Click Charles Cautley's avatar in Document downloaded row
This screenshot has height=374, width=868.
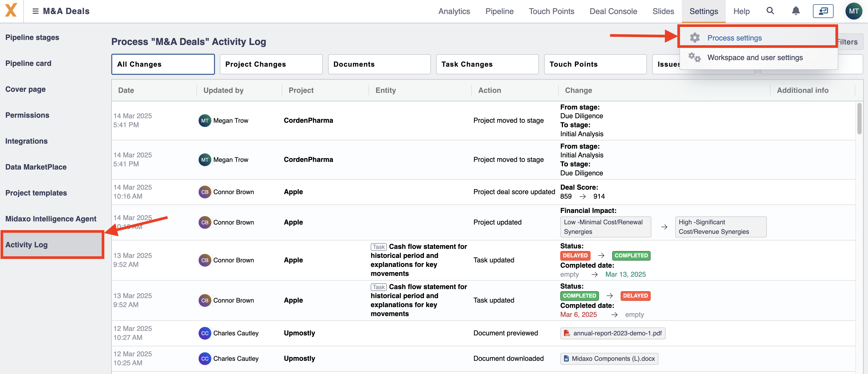[x=204, y=359]
